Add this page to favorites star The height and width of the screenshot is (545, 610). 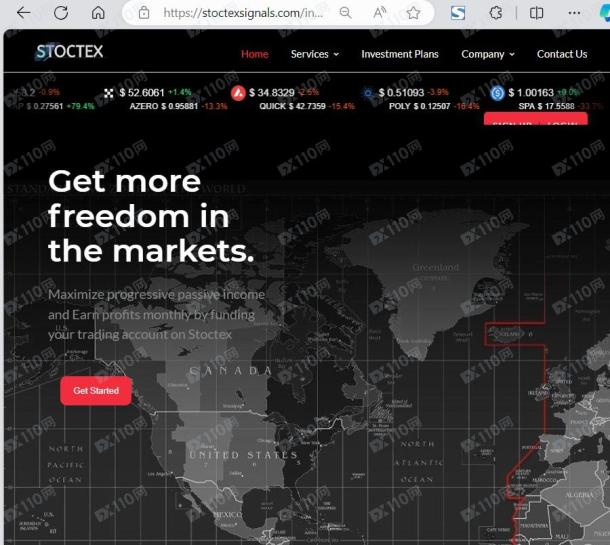point(413,13)
